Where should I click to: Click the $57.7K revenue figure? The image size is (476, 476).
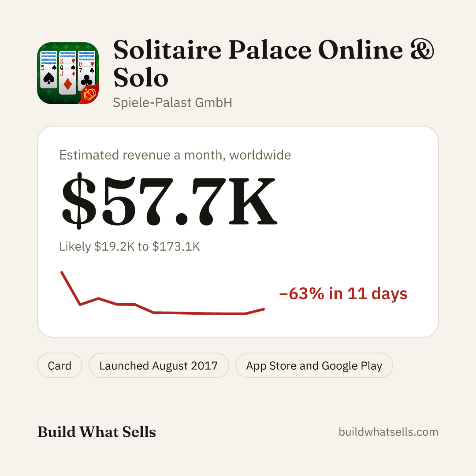pos(169,200)
